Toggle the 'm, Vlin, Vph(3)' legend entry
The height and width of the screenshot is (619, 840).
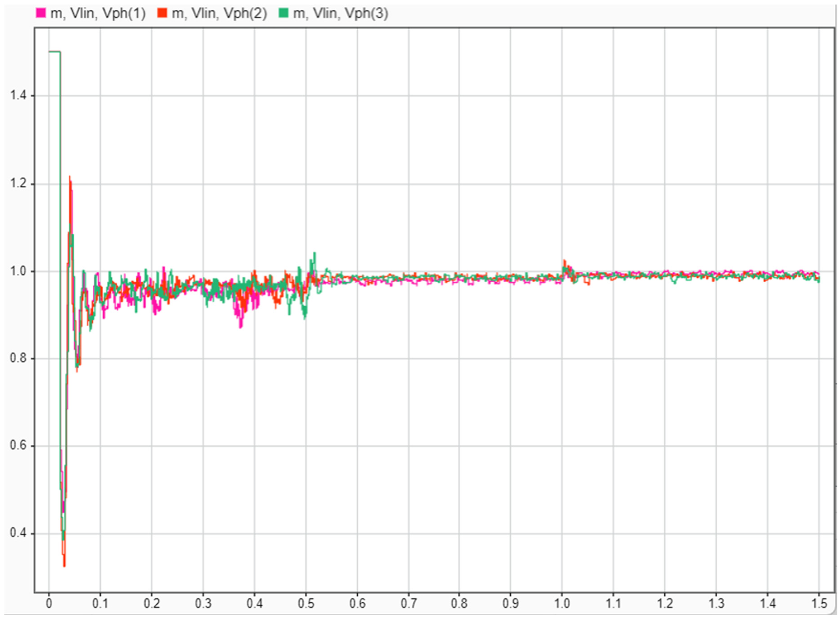(x=340, y=13)
